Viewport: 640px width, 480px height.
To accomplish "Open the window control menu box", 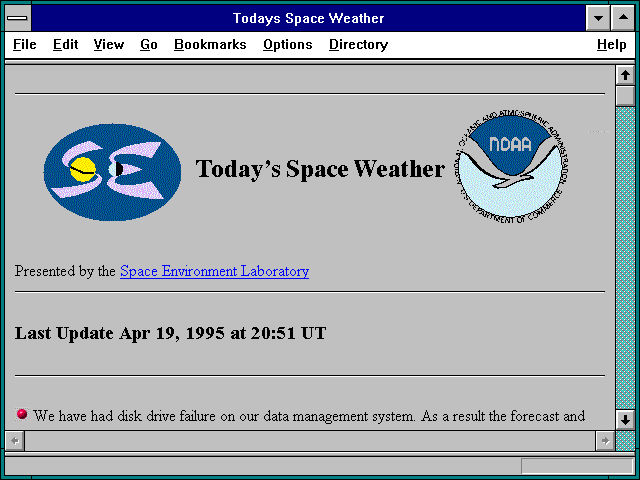I will [18, 18].
